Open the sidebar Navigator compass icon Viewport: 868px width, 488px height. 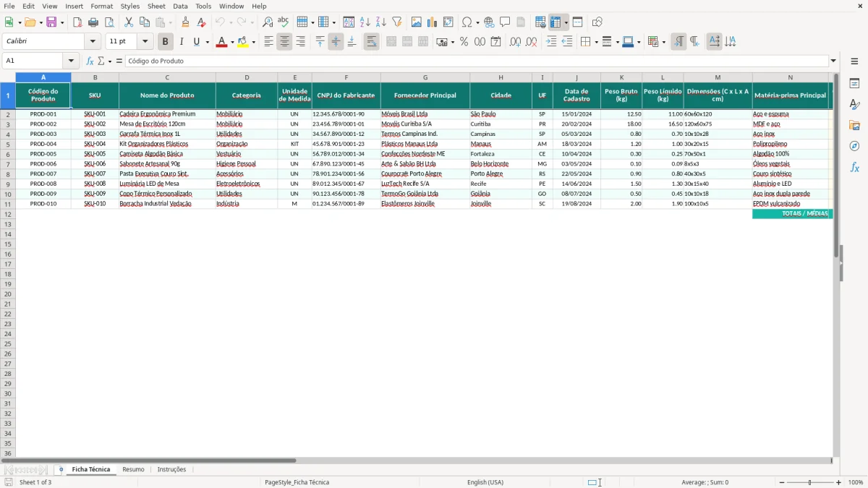tap(854, 146)
